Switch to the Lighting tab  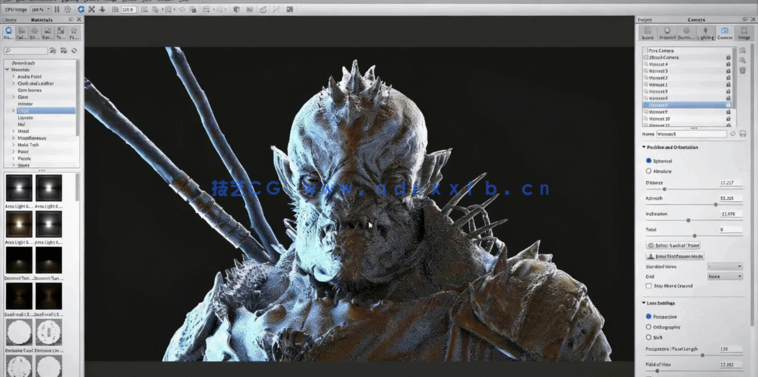705,32
